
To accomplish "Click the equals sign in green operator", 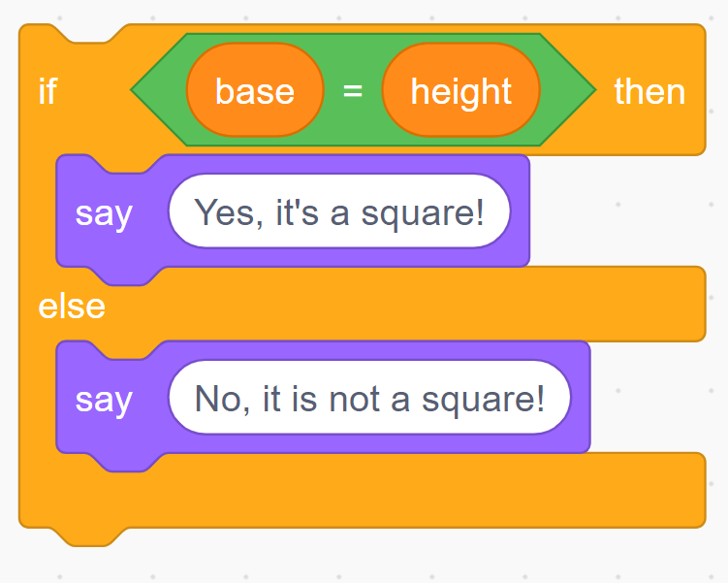I will (352, 91).
